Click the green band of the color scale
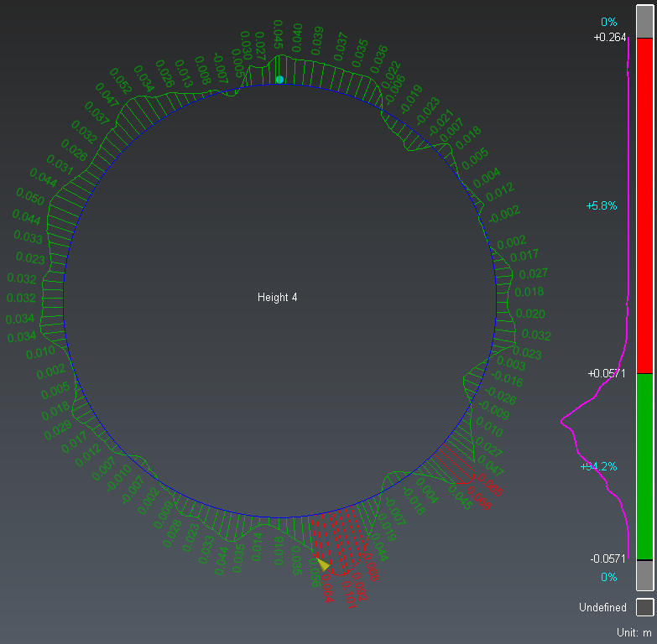657x644 pixels. pyautogui.click(x=644, y=466)
